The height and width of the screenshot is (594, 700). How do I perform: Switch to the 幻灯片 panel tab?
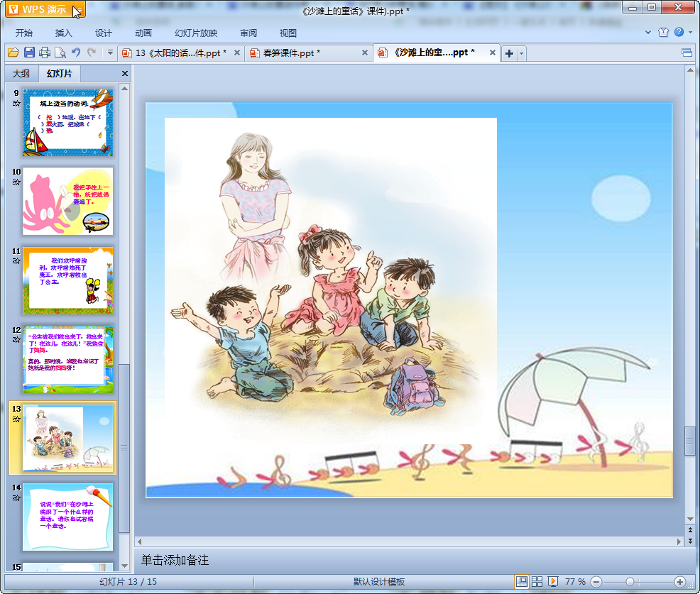tap(60, 74)
